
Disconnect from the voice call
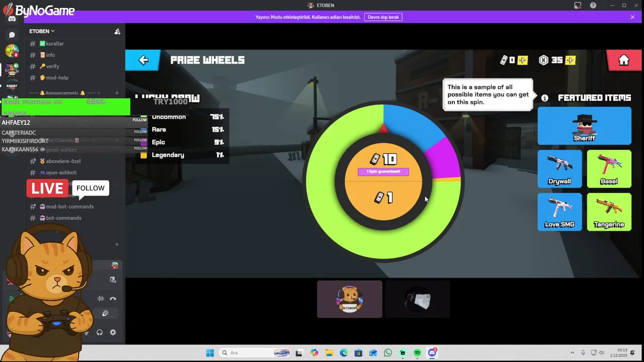pyautogui.click(x=113, y=299)
